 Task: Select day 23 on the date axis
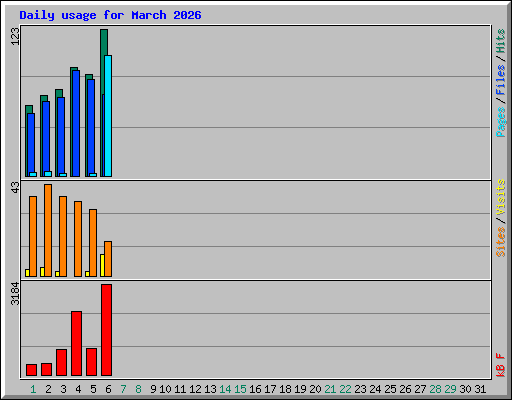360,389
